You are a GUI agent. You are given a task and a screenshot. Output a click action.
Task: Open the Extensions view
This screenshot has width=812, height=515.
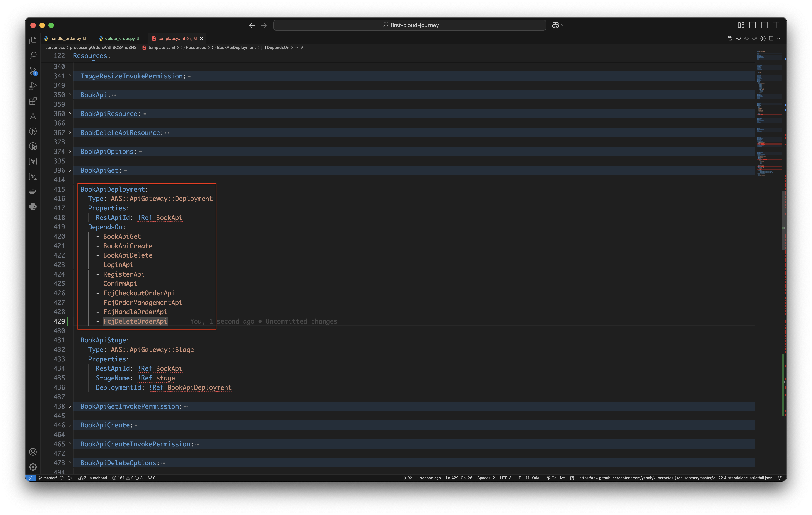click(33, 101)
